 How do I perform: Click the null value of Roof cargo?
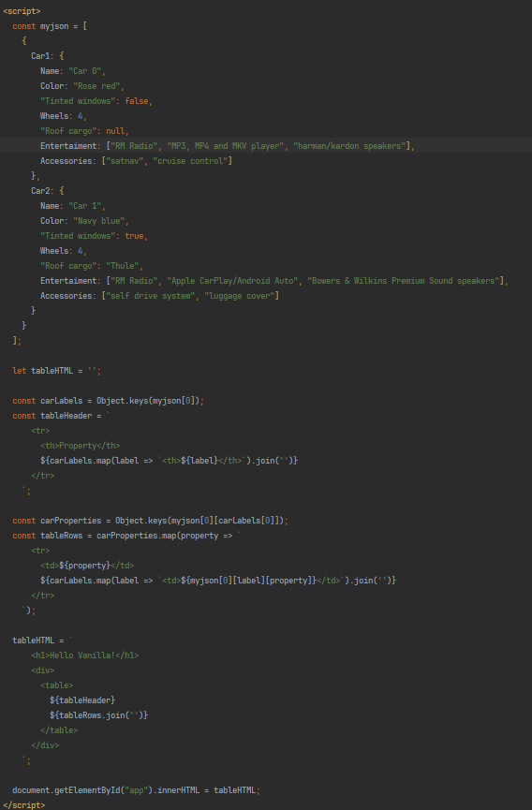pyautogui.click(x=115, y=131)
